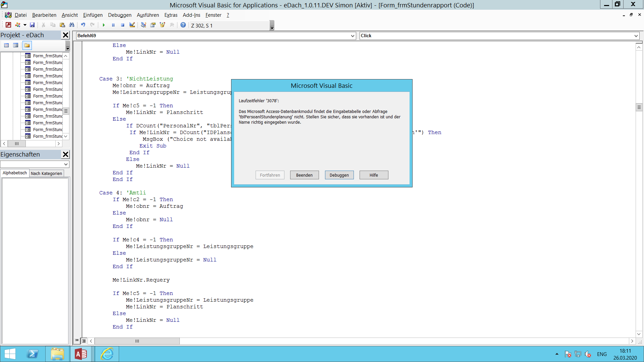
Task: Open PowerShell from the taskbar
Action: (x=33, y=354)
